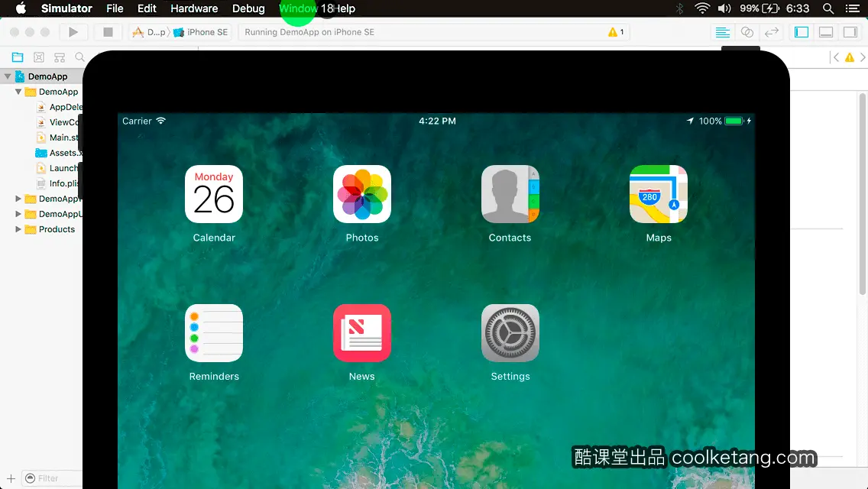Open the Debug menu
Image resolution: width=868 pixels, height=489 pixels.
tap(248, 8)
